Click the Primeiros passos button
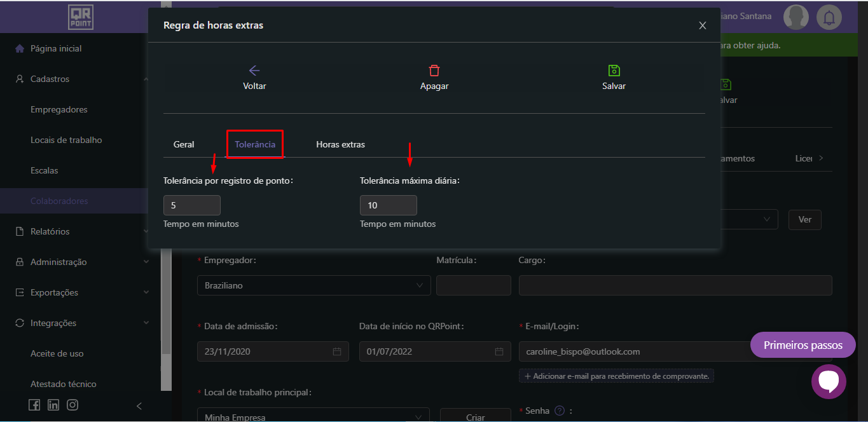The height and width of the screenshot is (422, 868). pos(803,345)
